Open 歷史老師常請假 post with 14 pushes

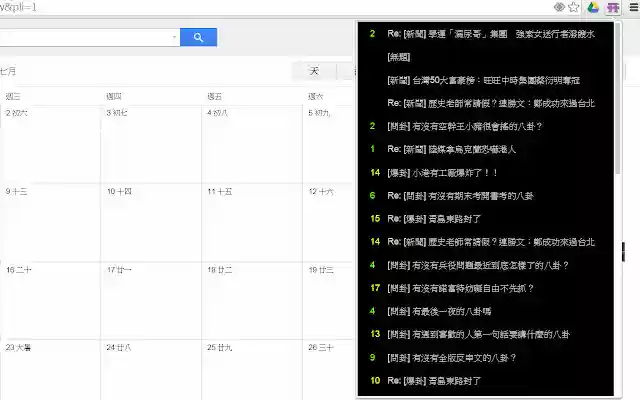coord(491,242)
